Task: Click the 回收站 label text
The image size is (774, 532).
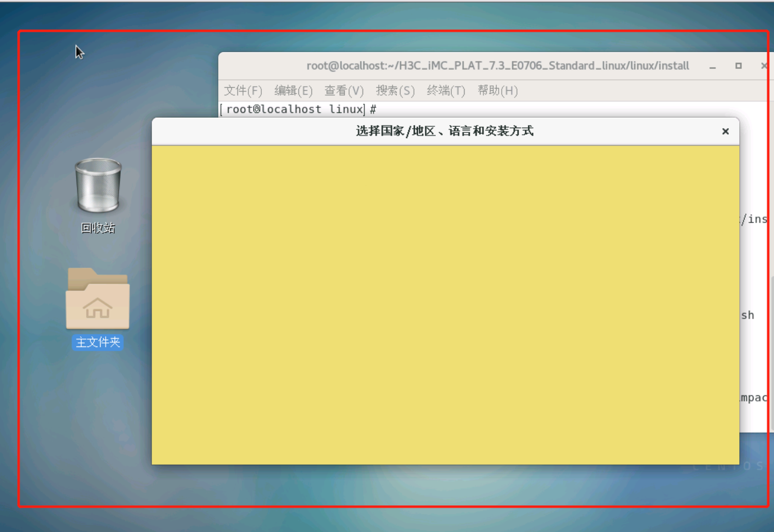Action: click(98, 228)
